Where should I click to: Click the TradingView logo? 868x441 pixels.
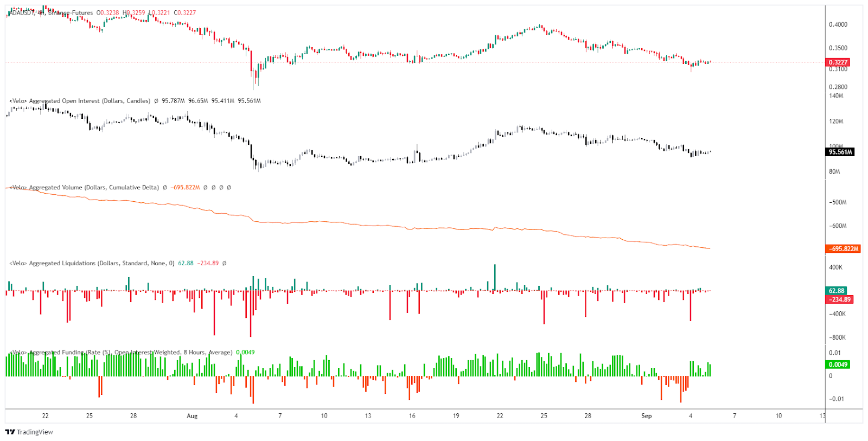[29, 432]
